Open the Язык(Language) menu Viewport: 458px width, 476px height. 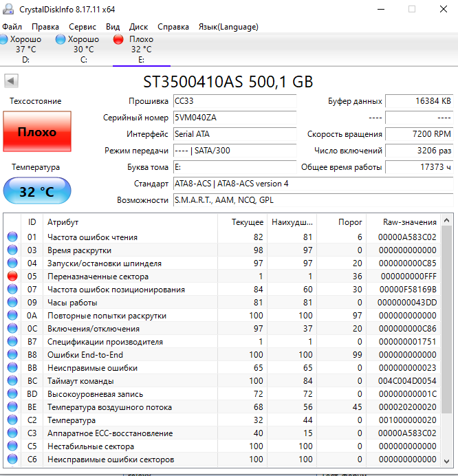click(x=228, y=27)
